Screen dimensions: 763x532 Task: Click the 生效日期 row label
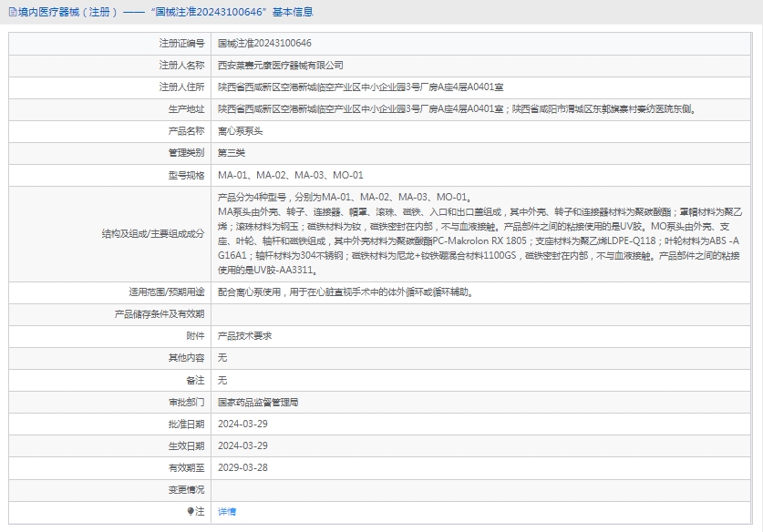tap(187, 445)
